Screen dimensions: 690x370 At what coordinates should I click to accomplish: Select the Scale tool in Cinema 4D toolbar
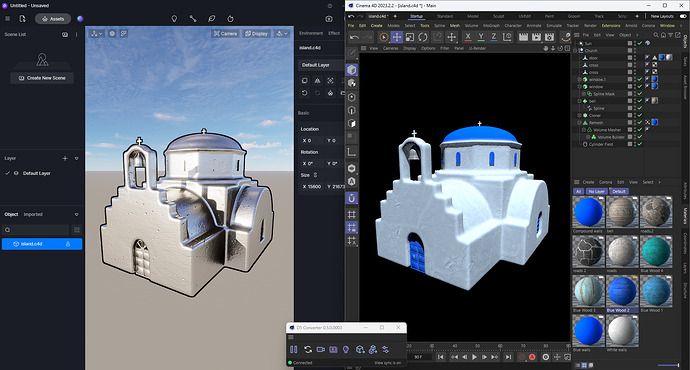point(410,37)
